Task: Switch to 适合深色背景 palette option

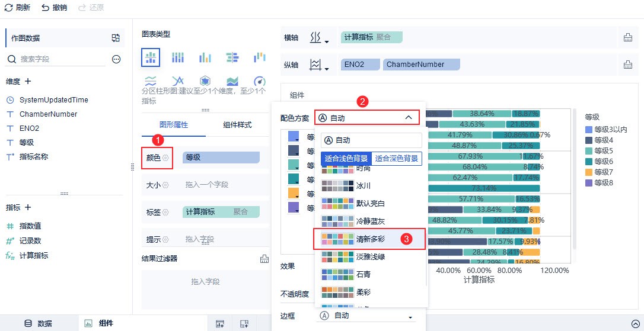Action: 397,159
